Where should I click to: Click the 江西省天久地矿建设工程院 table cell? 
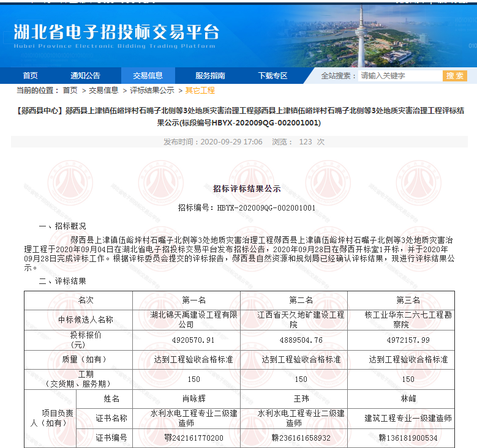[293, 319]
